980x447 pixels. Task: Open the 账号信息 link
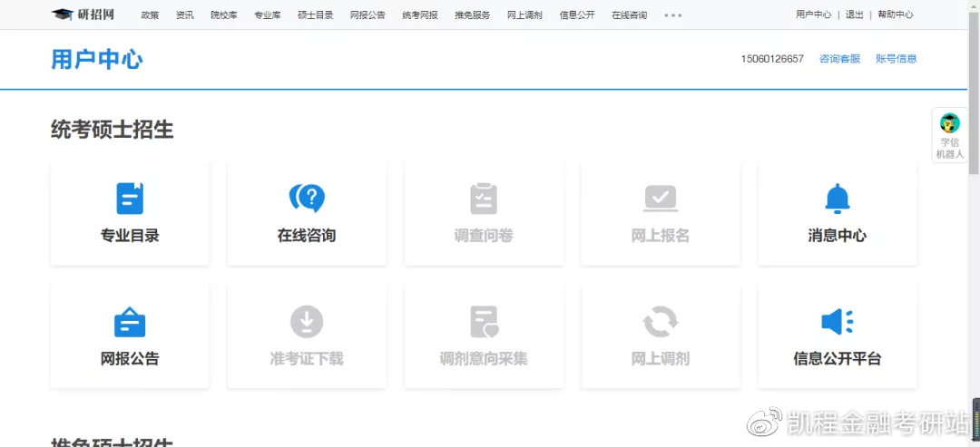[896, 59]
